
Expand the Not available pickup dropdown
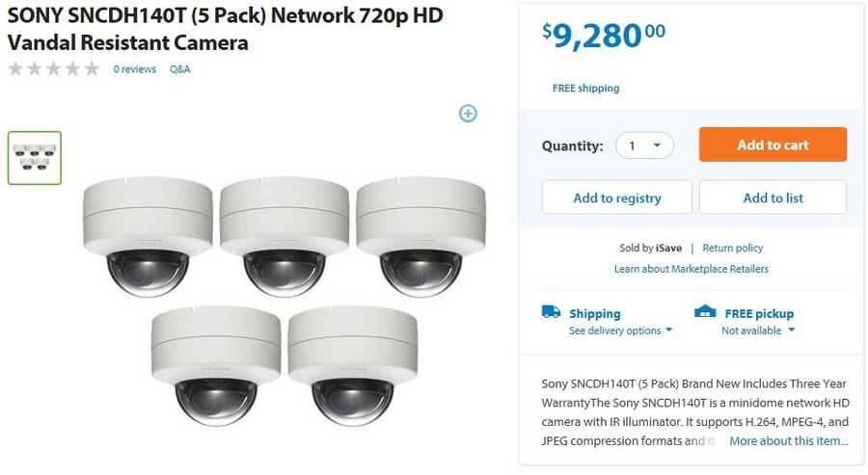(758, 330)
